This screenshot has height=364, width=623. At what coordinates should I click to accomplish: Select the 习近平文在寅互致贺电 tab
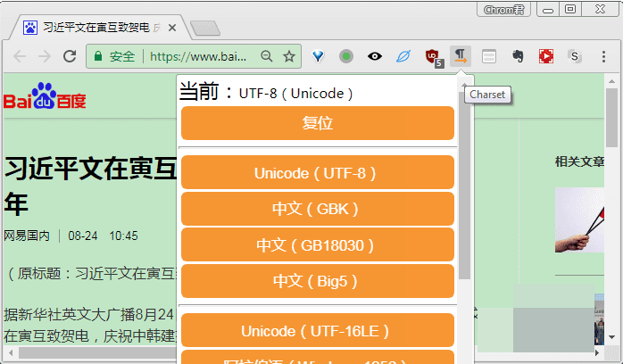pos(96,28)
